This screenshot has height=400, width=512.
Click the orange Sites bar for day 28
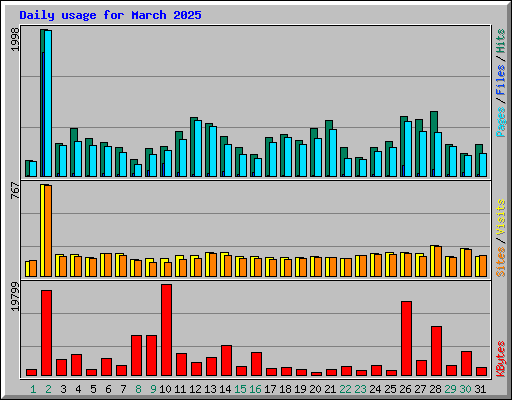(438, 262)
